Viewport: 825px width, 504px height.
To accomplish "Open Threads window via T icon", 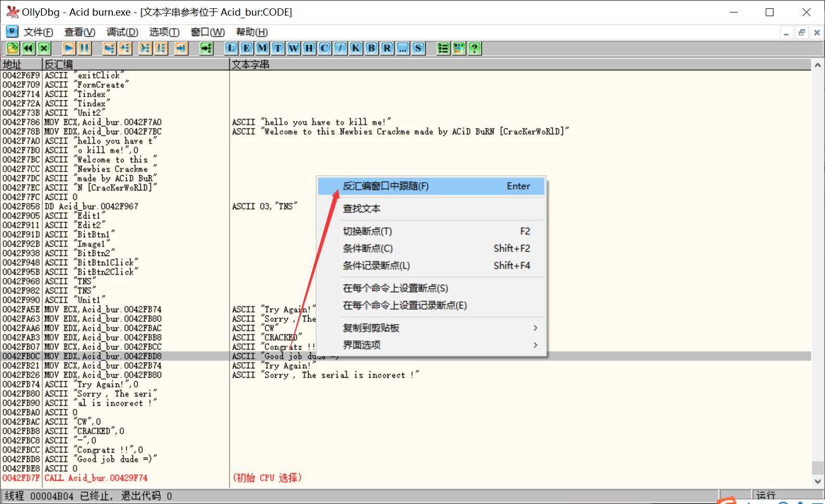I will pyautogui.click(x=278, y=48).
